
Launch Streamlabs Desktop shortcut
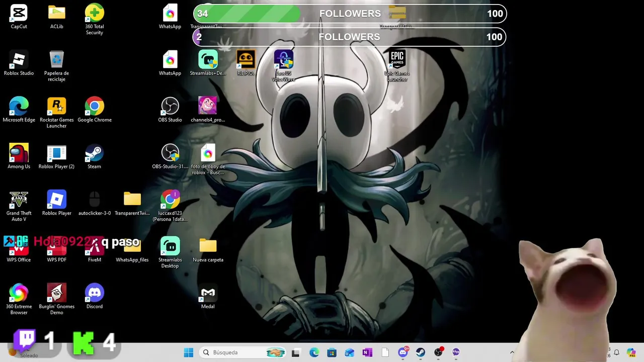(x=170, y=253)
